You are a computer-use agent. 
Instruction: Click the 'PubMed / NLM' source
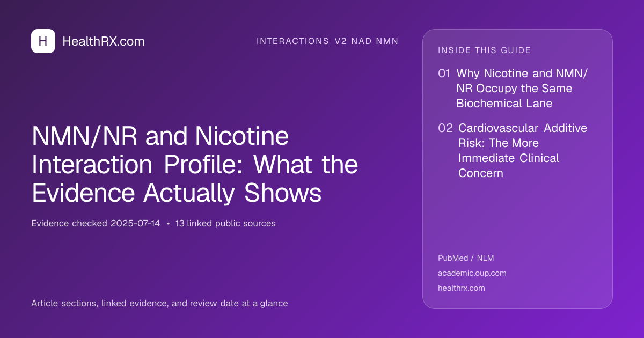click(466, 258)
